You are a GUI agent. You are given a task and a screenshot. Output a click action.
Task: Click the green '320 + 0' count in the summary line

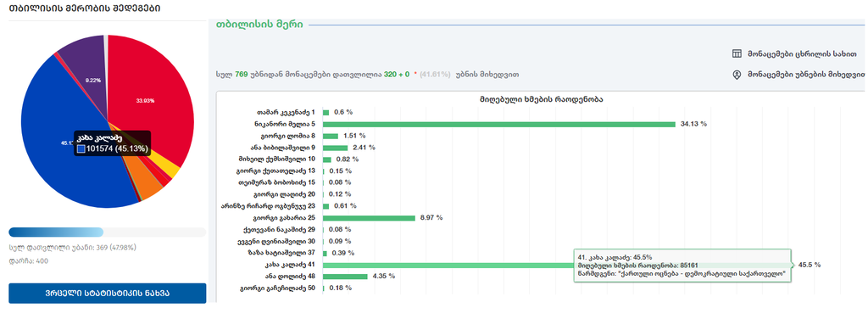(x=397, y=74)
